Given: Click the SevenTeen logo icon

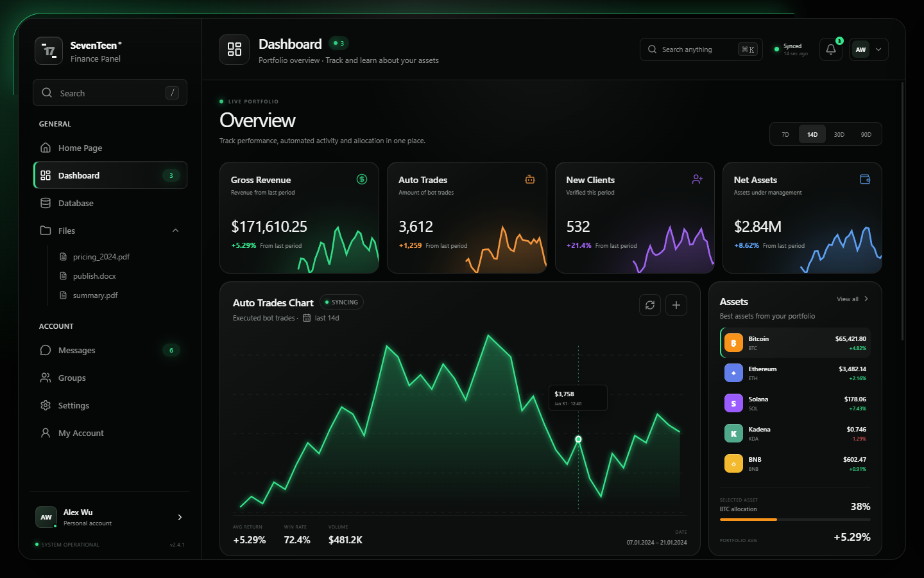Looking at the screenshot, I should click(49, 51).
